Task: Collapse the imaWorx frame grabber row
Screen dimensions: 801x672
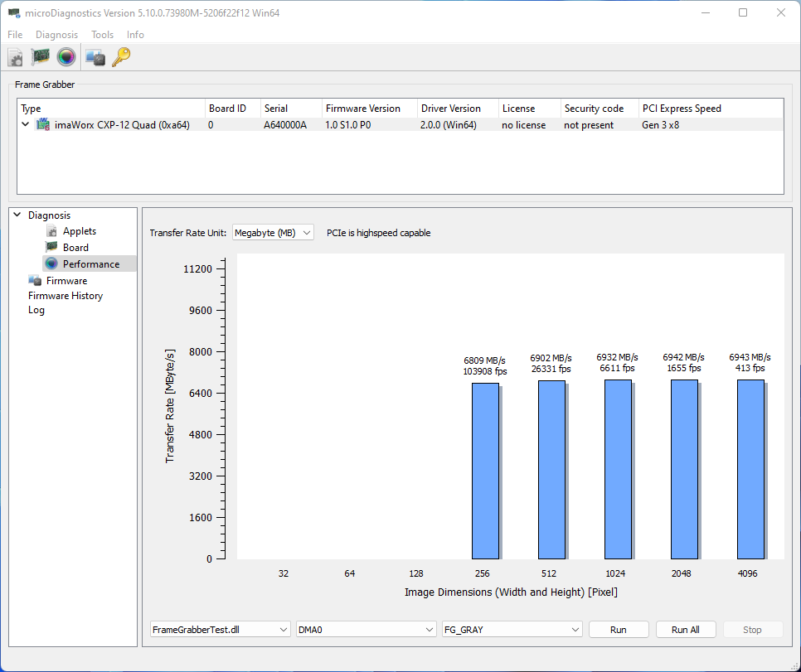Action: [25, 125]
